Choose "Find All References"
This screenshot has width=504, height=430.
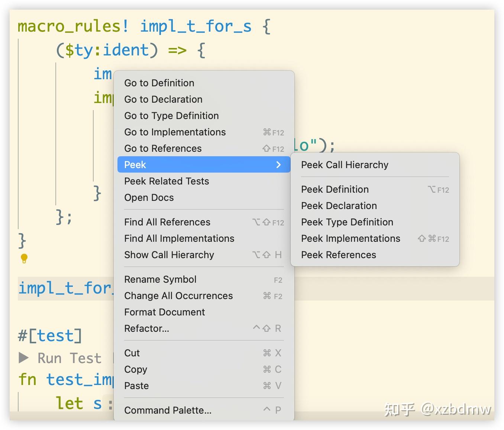pyautogui.click(x=167, y=222)
